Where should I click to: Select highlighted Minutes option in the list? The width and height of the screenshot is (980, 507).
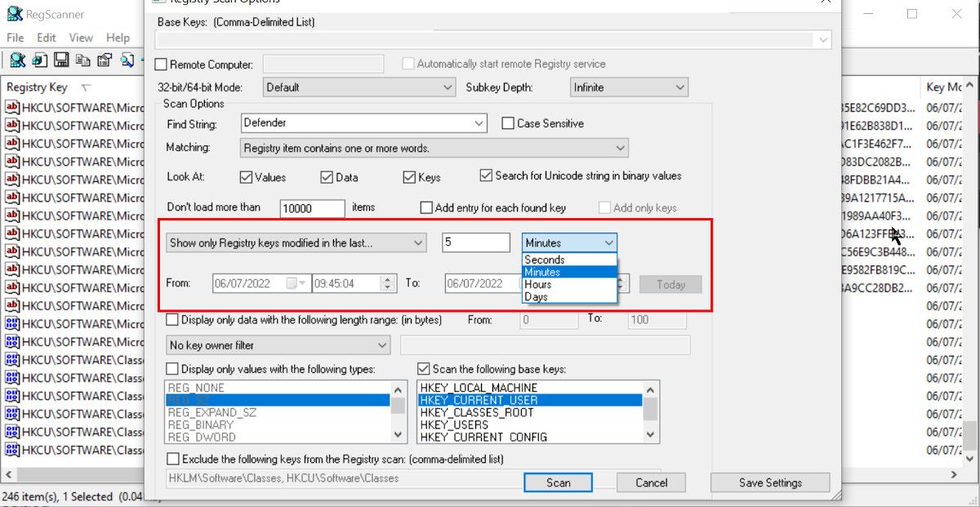click(x=570, y=272)
